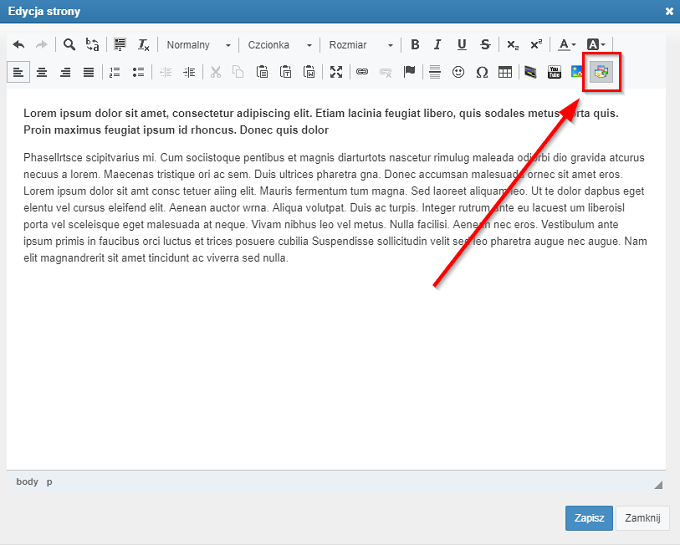Open the Rozmiar size dropdown
Viewport: 680px width, 545px height.
point(360,45)
